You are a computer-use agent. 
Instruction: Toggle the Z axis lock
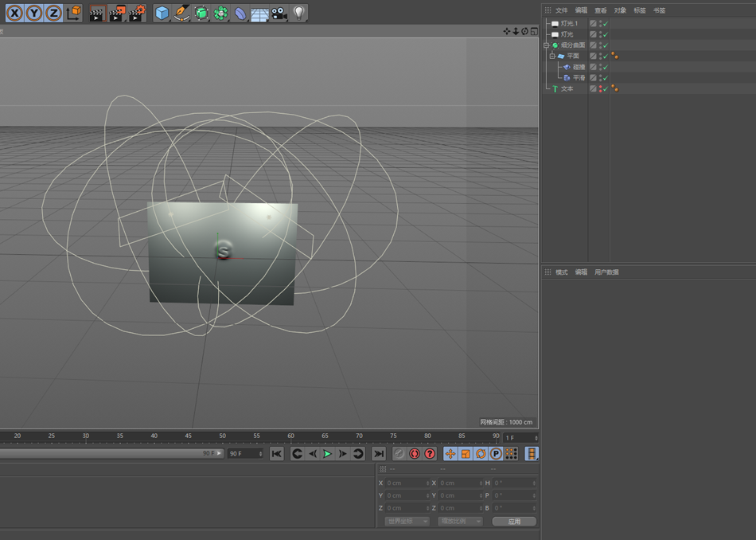tap(53, 13)
